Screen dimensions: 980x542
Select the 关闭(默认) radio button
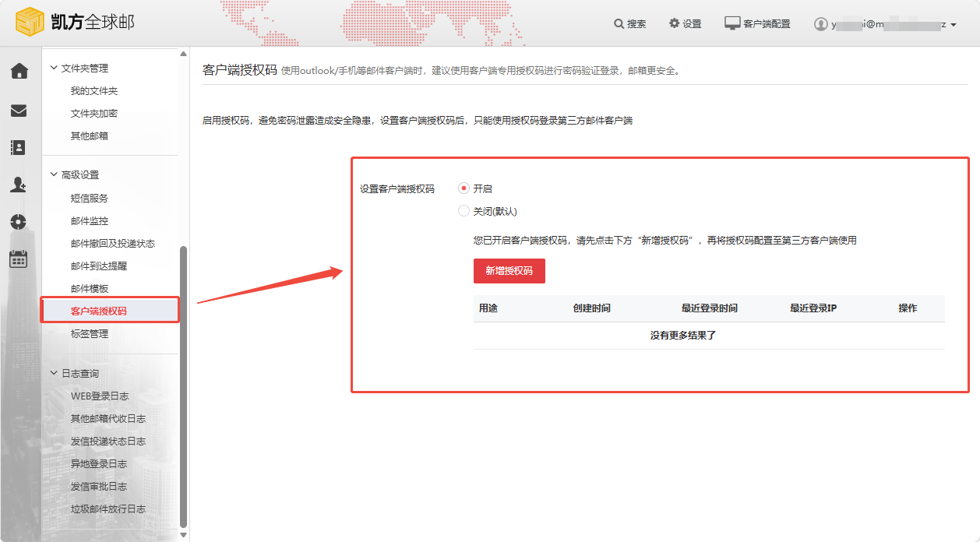tap(464, 211)
